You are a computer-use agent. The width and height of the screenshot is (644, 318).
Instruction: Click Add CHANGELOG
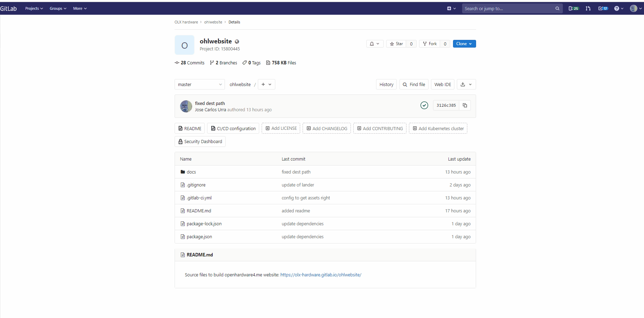pyautogui.click(x=327, y=128)
